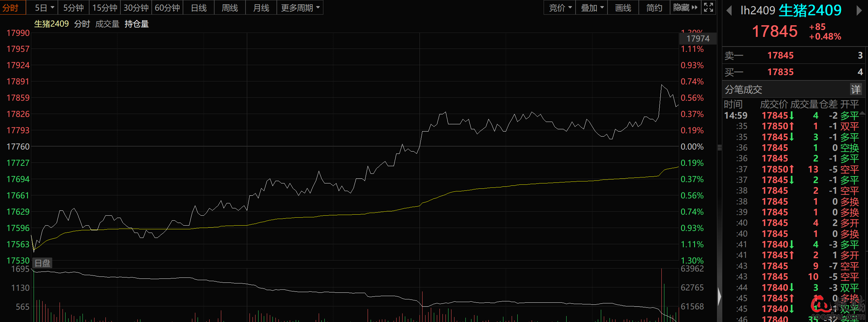Click the 隐藏 double-arrow hide button
Viewport: 868px width, 322px height.
(685, 7)
